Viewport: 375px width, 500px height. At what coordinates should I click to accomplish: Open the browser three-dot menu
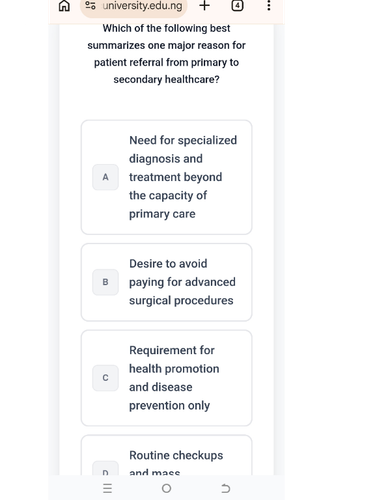(269, 5)
